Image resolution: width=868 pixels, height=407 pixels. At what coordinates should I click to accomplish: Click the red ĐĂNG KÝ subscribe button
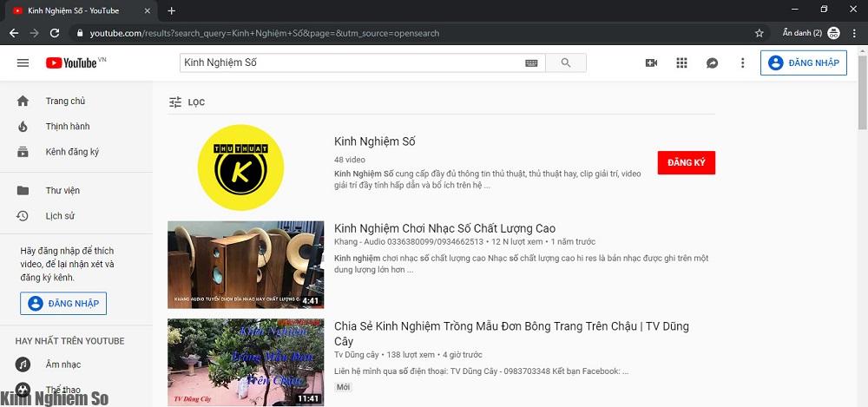(x=687, y=163)
